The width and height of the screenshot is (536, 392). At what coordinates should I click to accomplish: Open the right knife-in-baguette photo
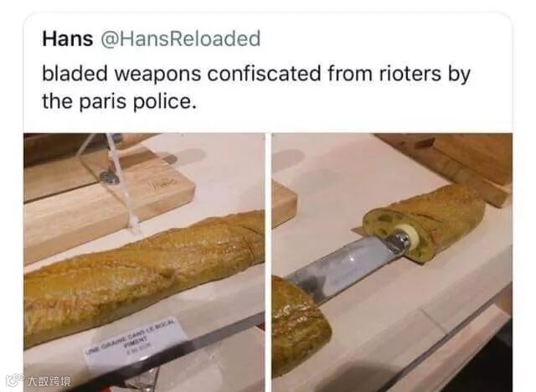tap(392, 262)
